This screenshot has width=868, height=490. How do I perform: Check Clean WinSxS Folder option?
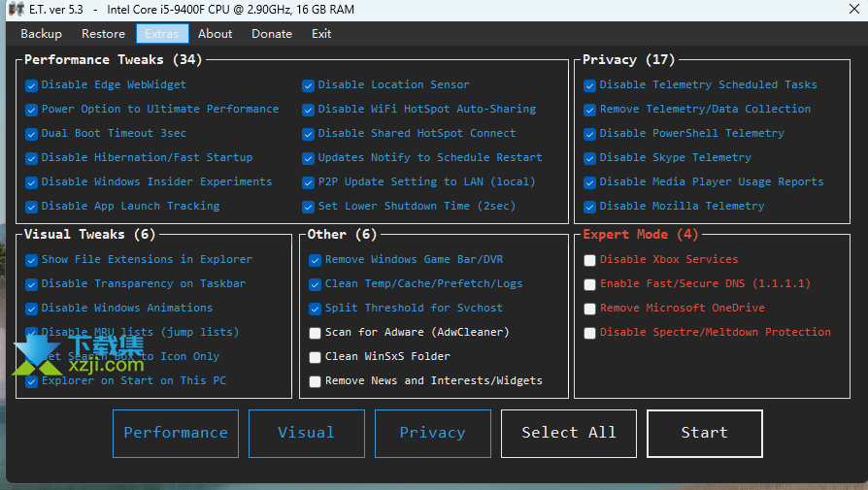coord(315,357)
